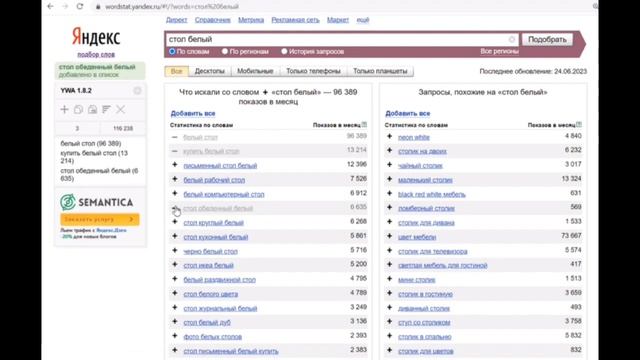This screenshot has width=640, height=360.
Task: Clear the search field with the X icon
Action: coord(512,40)
